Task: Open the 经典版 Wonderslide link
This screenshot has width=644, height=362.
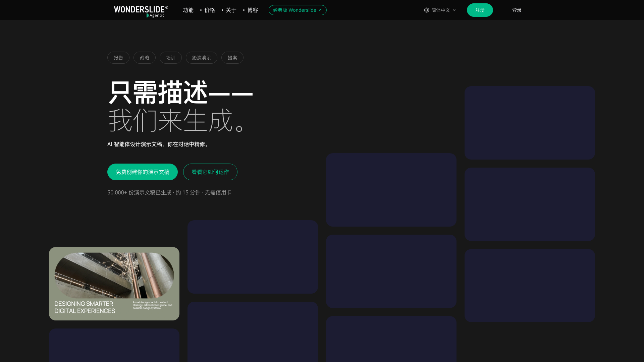Action: [x=298, y=10]
